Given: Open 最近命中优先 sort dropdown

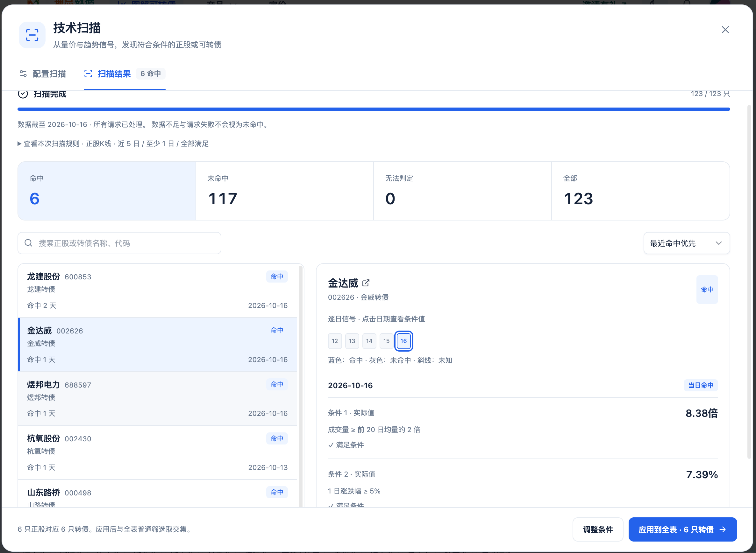Looking at the screenshot, I should click(x=686, y=243).
